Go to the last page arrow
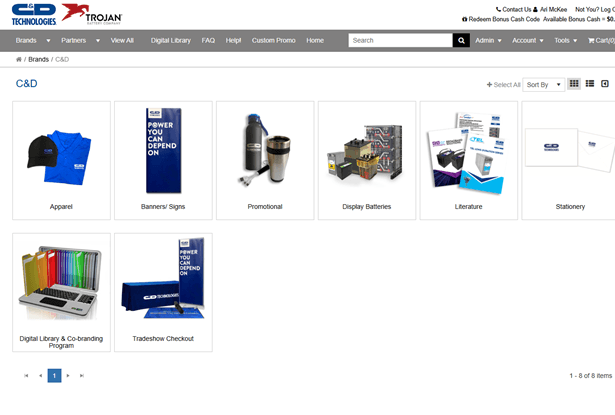This screenshot has width=615, height=415. point(82,376)
